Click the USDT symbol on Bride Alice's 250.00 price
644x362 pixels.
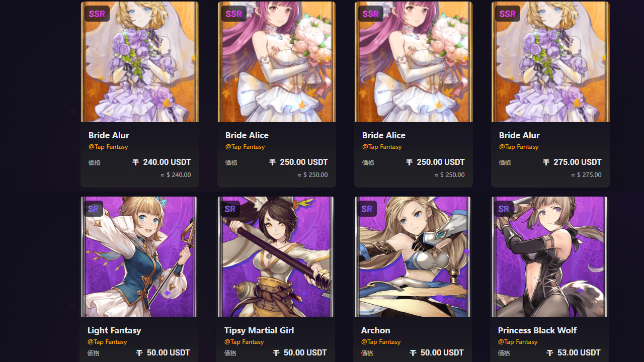tap(273, 162)
